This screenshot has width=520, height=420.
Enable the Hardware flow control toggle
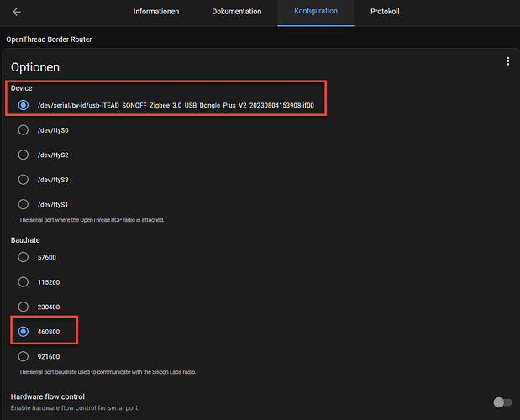pyautogui.click(x=502, y=402)
